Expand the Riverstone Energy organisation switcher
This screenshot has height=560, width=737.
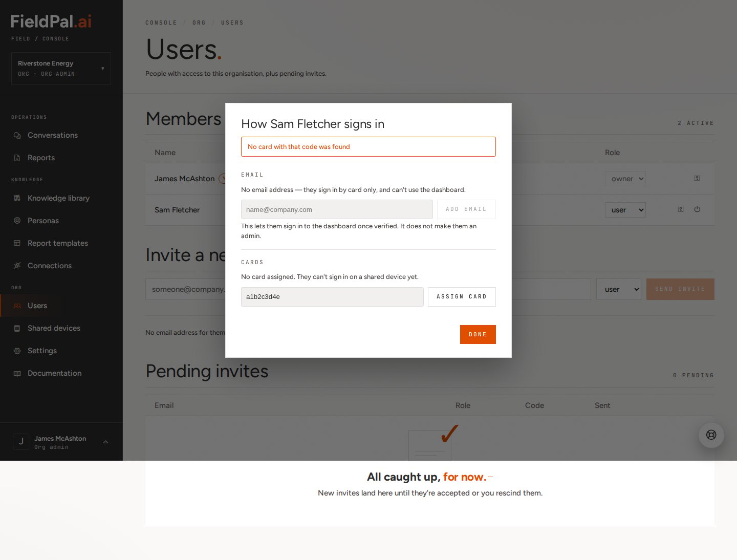(x=61, y=68)
